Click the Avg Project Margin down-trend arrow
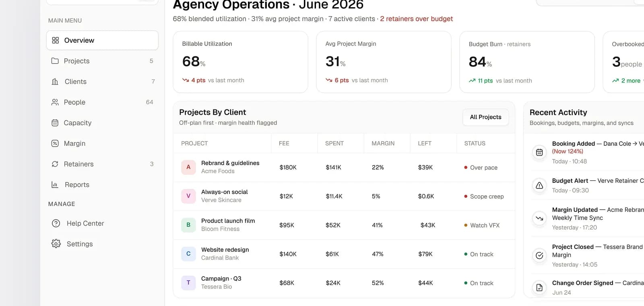This screenshot has width=644, height=306. pyautogui.click(x=329, y=80)
